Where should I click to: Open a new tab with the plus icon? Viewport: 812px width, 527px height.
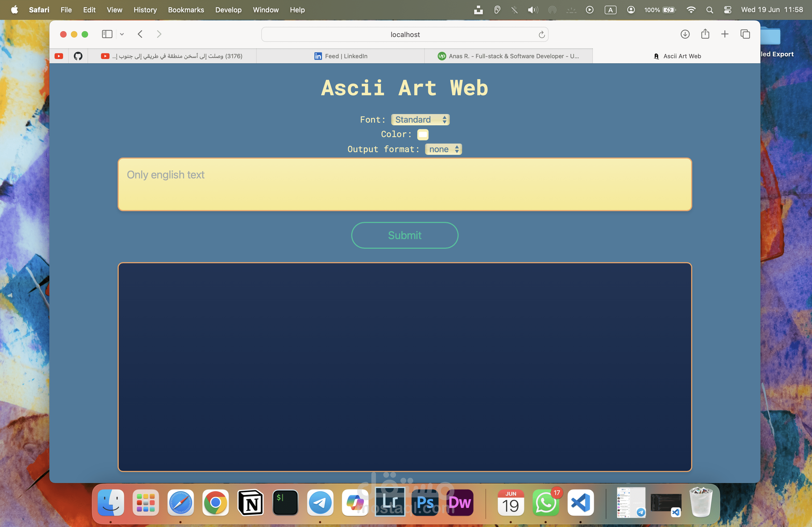tap(725, 34)
